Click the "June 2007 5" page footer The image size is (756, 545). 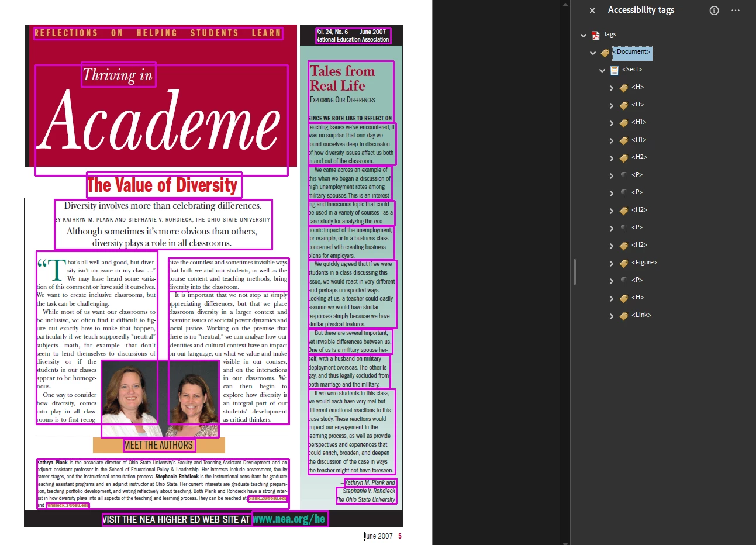pos(383,536)
